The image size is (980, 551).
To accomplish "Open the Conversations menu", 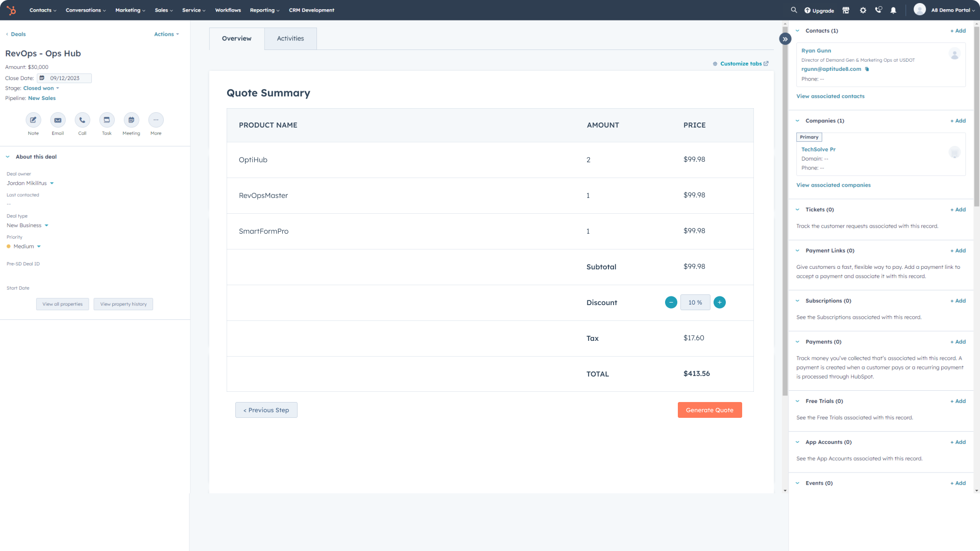I will (86, 10).
